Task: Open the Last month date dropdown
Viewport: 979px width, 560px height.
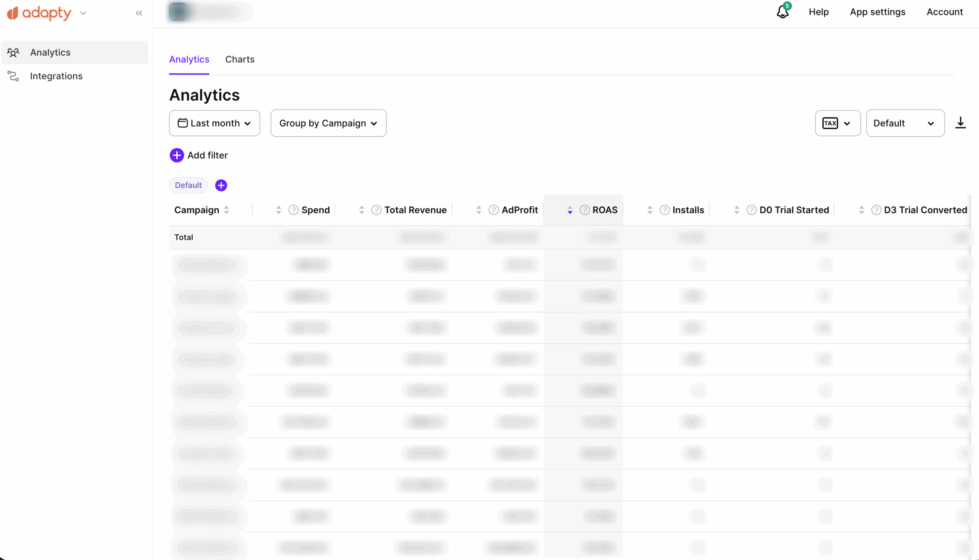Action: (x=214, y=123)
